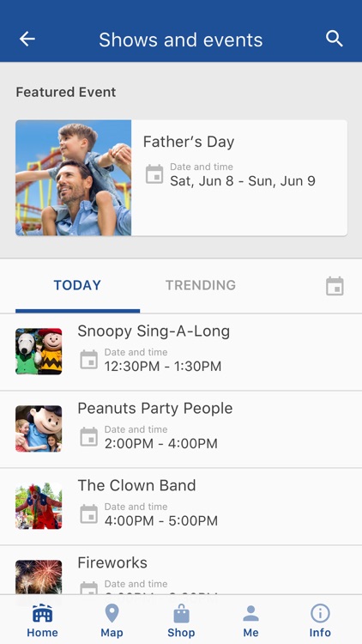Open the Snoopy Sing-A-Long event

pyautogui.click(x=181, y=352)
